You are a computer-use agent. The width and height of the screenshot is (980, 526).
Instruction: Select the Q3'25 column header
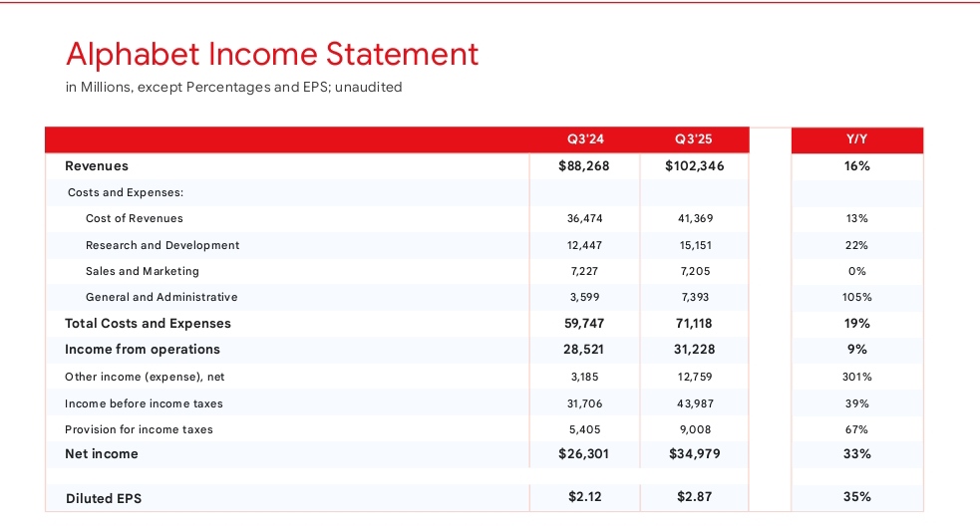point(694,139)
